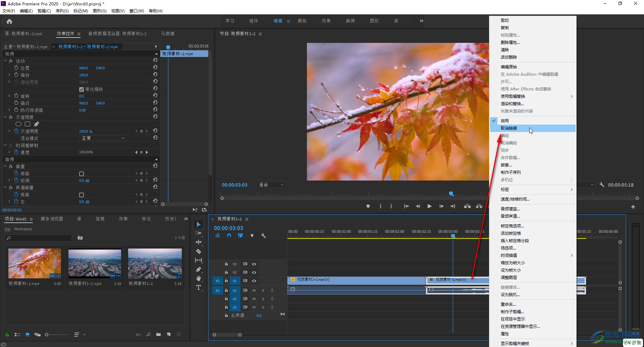644x347 pixels.
Task: Select the Hand tool
Action: 199,278
